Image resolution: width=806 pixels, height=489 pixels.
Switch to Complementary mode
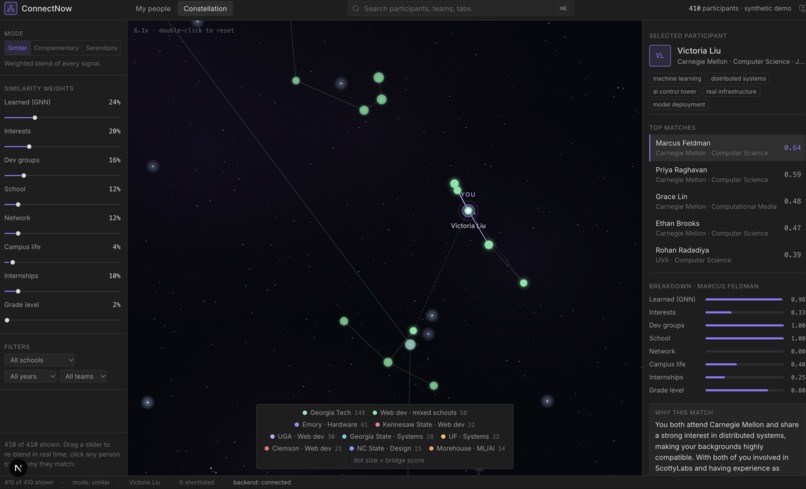point(56,48)
